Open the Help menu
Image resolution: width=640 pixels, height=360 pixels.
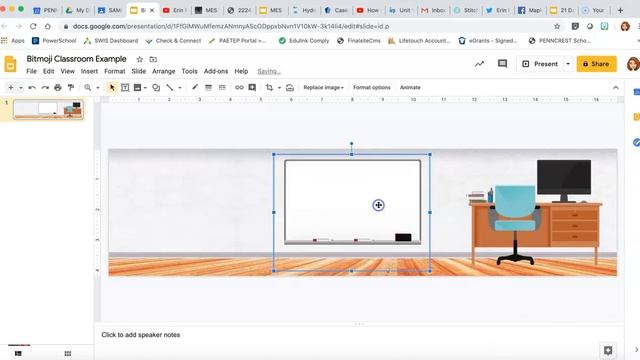pyautogui.click(x=241, y=71)
